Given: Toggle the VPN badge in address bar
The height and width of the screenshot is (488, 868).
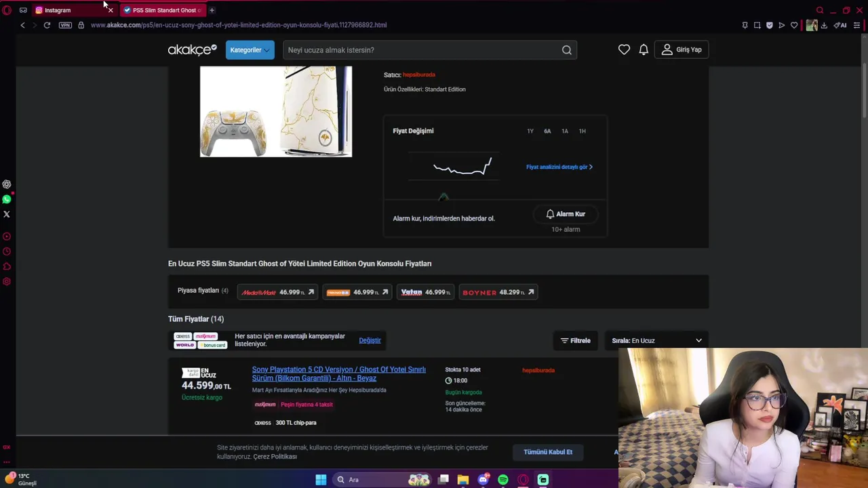Looking at the screenshot, I should (65, 25).
